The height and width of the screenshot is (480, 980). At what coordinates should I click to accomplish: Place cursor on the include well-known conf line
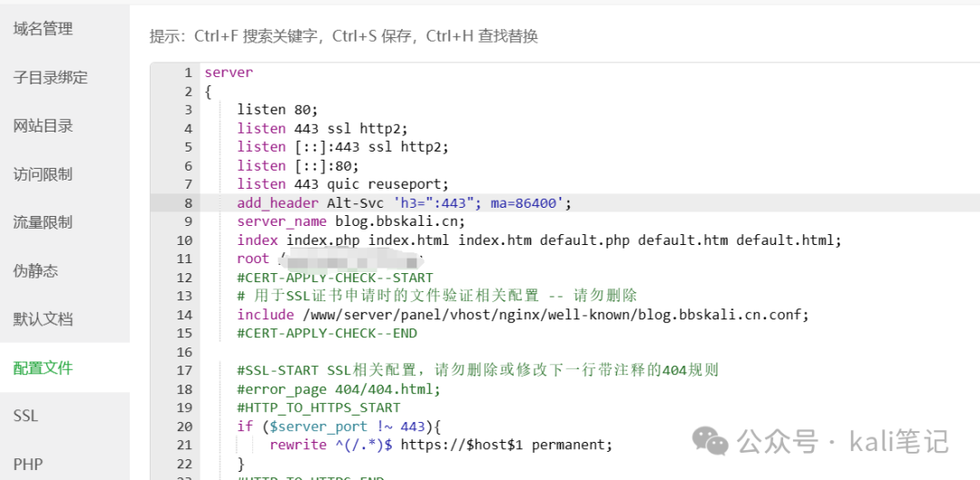[x=523, y=314]
